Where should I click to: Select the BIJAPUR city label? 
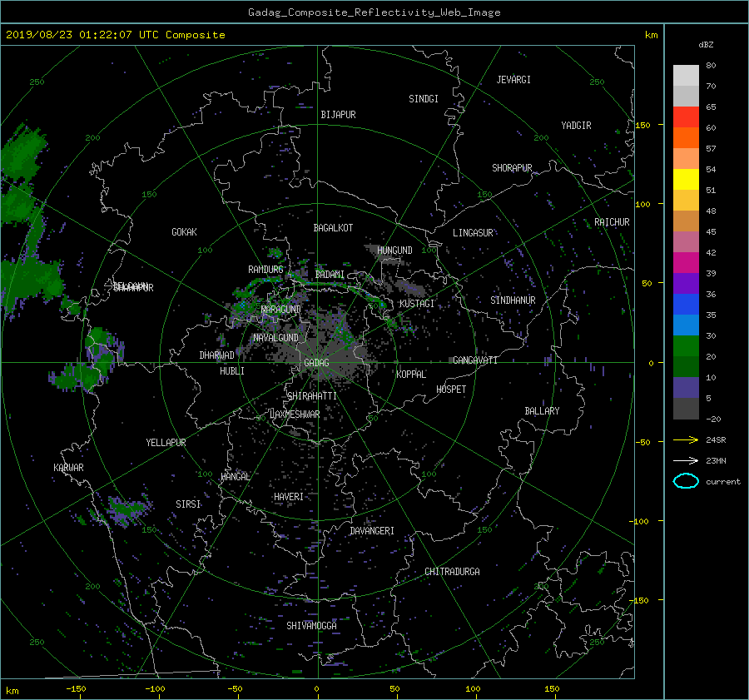[x=338, y=115]
